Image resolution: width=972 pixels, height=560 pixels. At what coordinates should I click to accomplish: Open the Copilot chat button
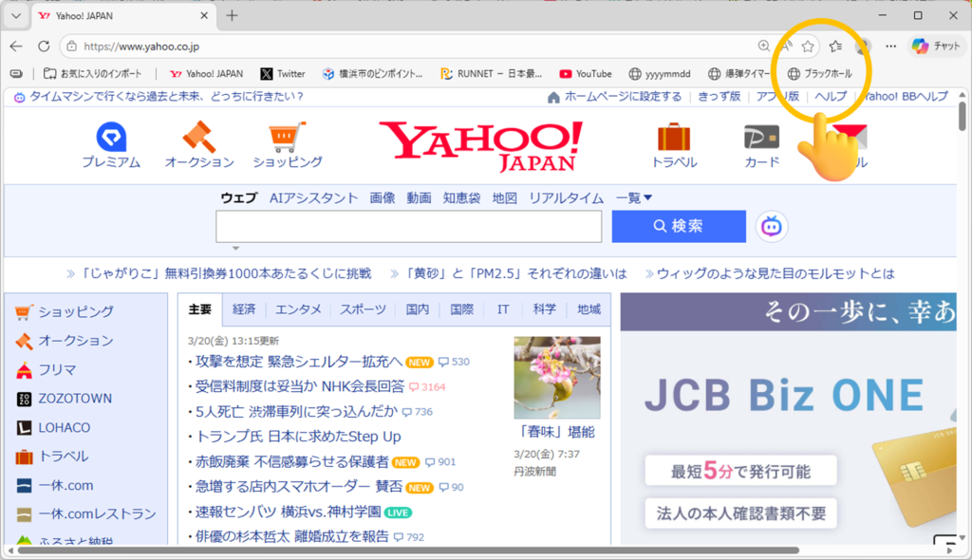click(x=937, y=46)
